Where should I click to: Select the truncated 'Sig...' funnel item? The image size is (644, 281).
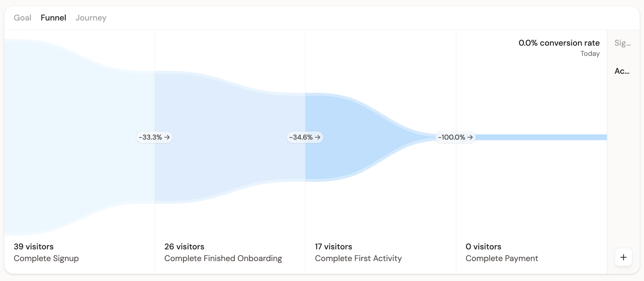(623, 43)
